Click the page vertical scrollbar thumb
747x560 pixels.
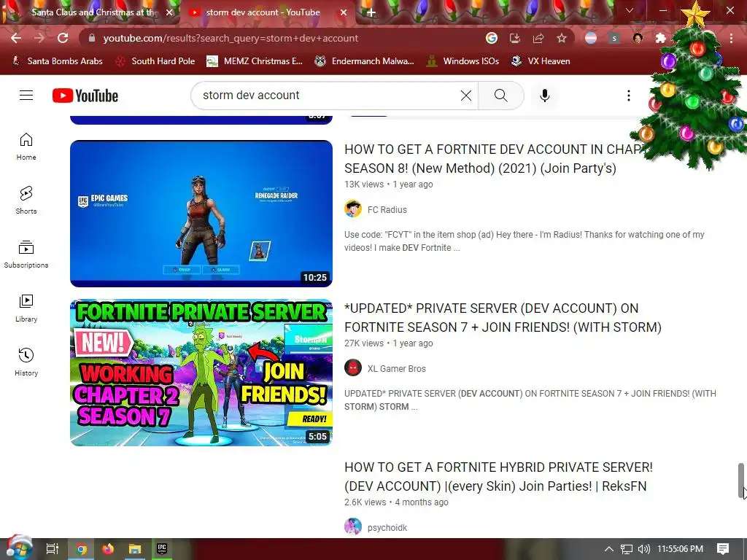pos(741,480)
